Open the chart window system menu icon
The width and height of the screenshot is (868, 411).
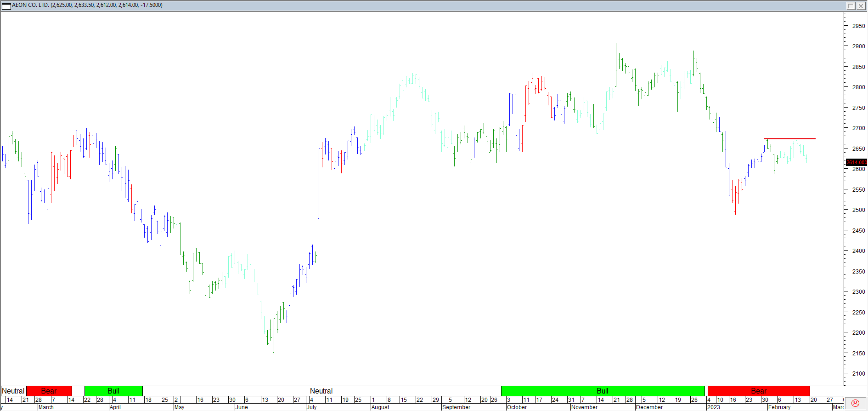(6, 6)
